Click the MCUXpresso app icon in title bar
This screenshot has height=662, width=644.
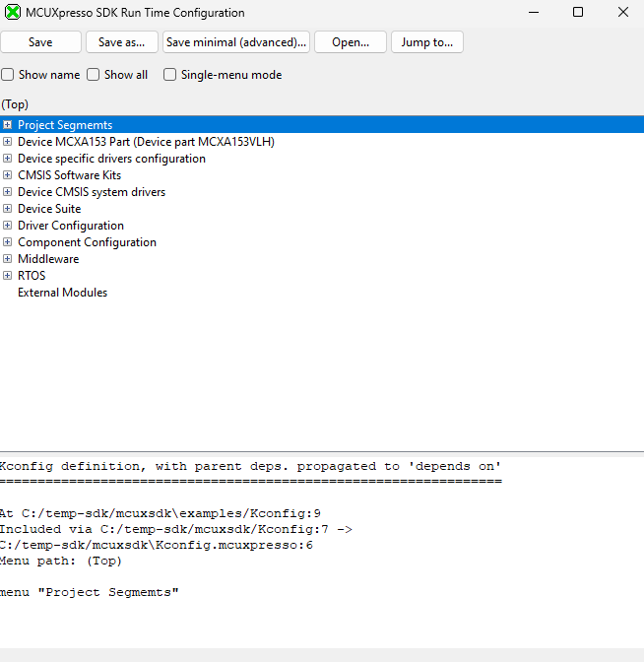(13, 12)
